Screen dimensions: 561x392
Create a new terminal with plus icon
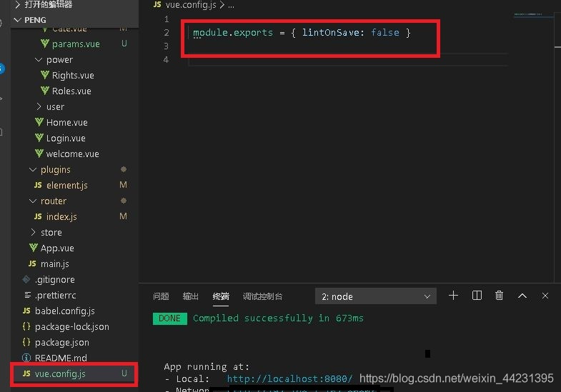click(x=453, y=296)
